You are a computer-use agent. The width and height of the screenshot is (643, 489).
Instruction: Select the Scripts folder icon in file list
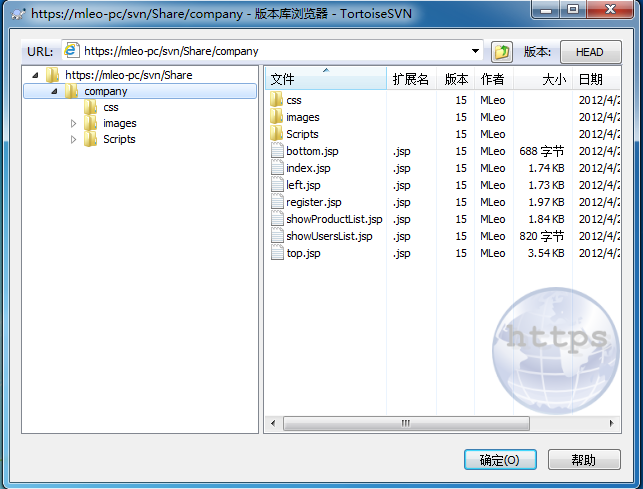tap(277, 134)
